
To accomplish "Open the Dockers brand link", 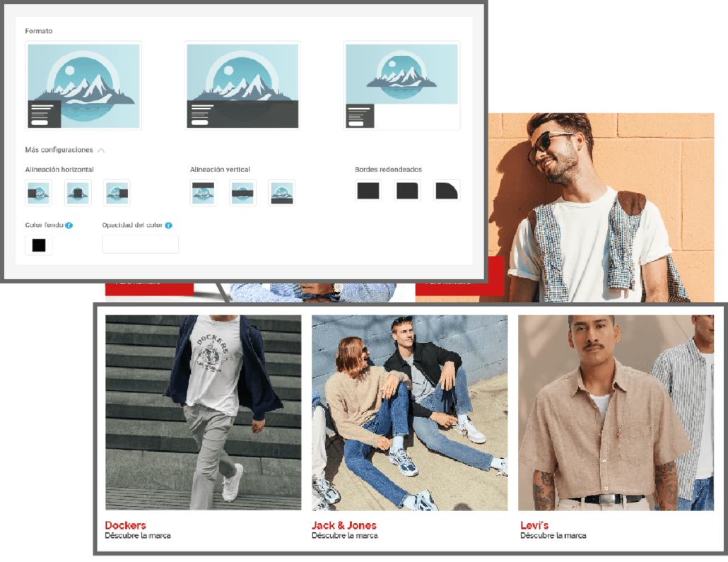I will click(126, 525).
